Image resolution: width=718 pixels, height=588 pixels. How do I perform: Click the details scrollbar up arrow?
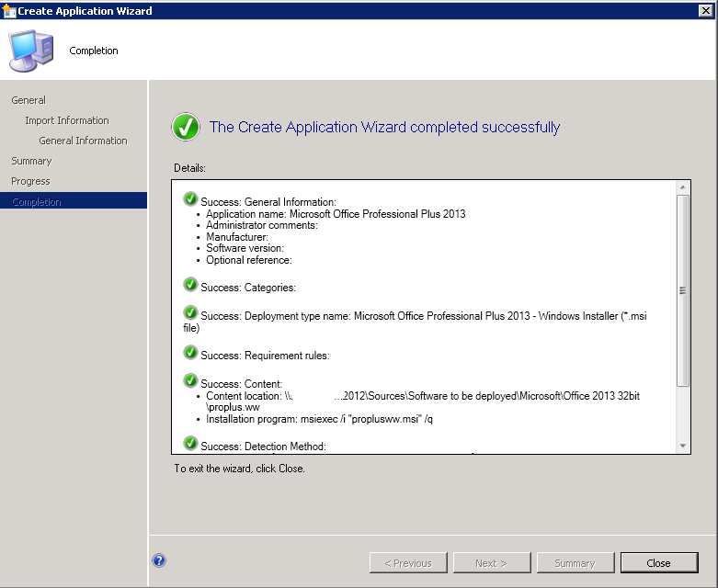pyautogui.click(x=683, y=187)
